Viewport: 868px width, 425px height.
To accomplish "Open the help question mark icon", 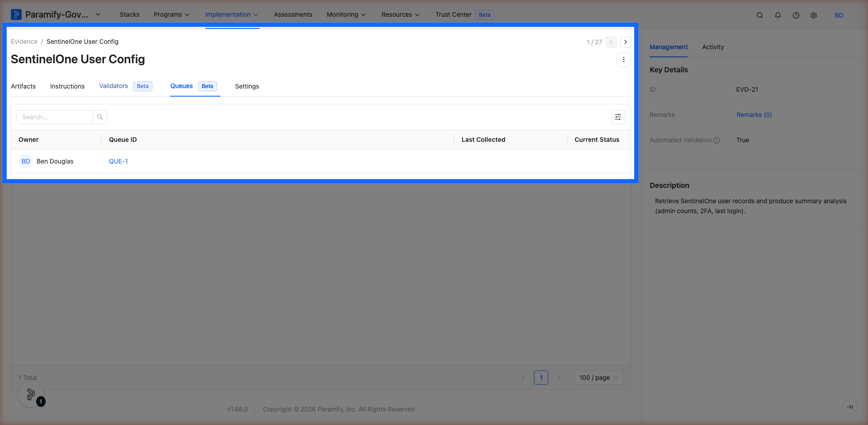I will point(796,15).
